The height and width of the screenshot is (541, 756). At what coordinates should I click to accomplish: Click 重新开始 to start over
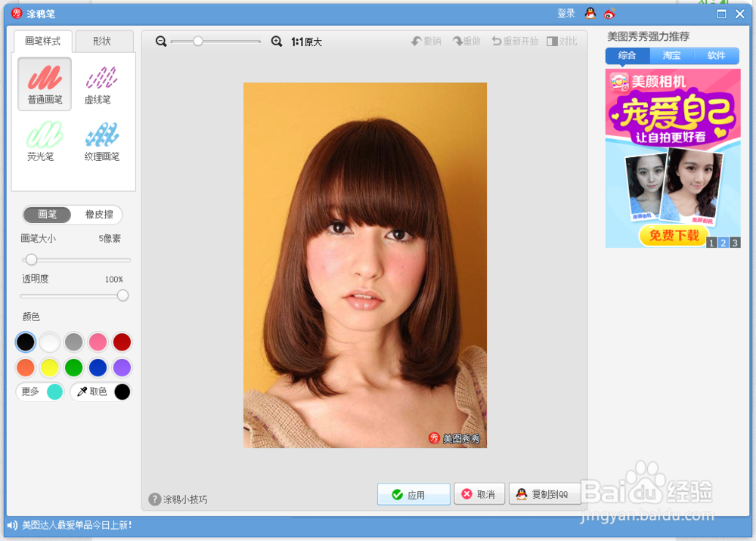pyautogui.click(x=514, y=42)
